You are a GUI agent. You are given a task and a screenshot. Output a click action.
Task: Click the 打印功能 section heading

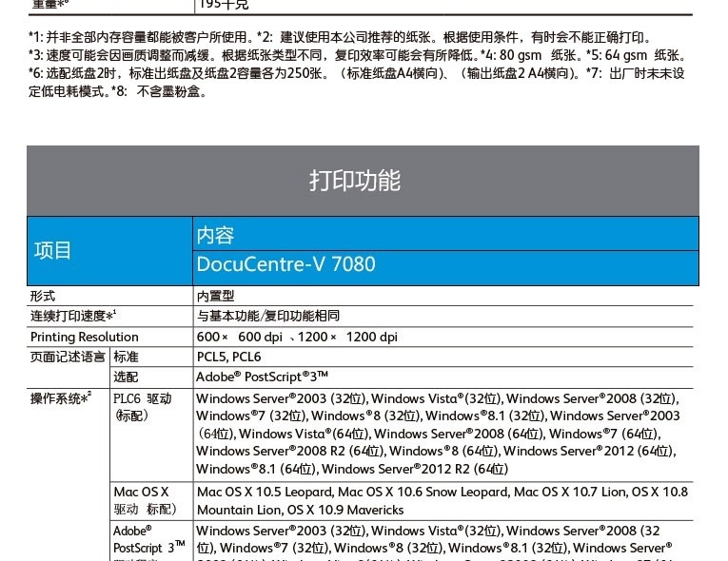[355, 181]
